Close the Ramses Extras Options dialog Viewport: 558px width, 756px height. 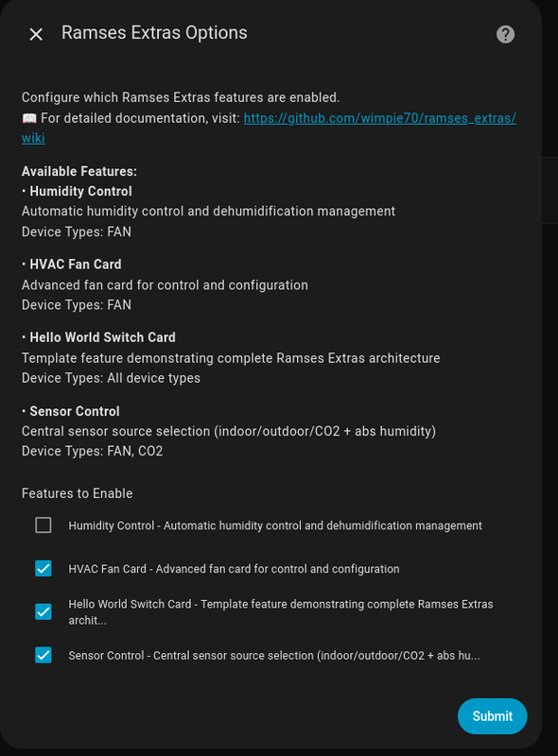[35, 34]
